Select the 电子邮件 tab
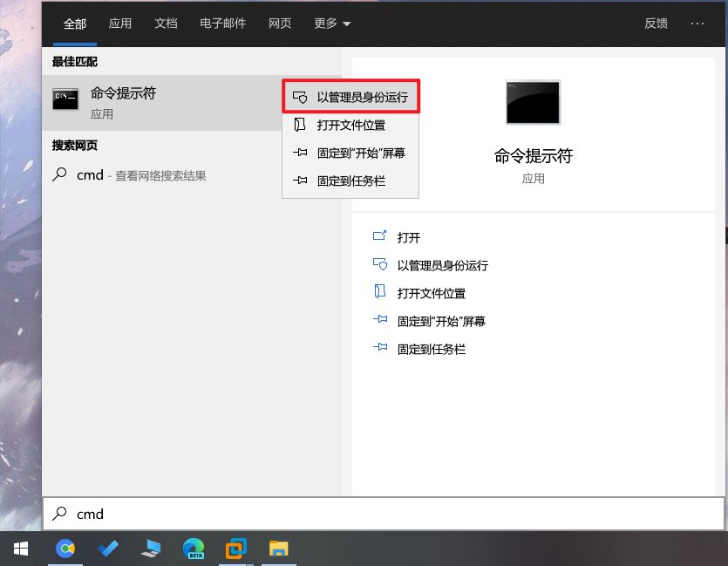 pos(222,24)
